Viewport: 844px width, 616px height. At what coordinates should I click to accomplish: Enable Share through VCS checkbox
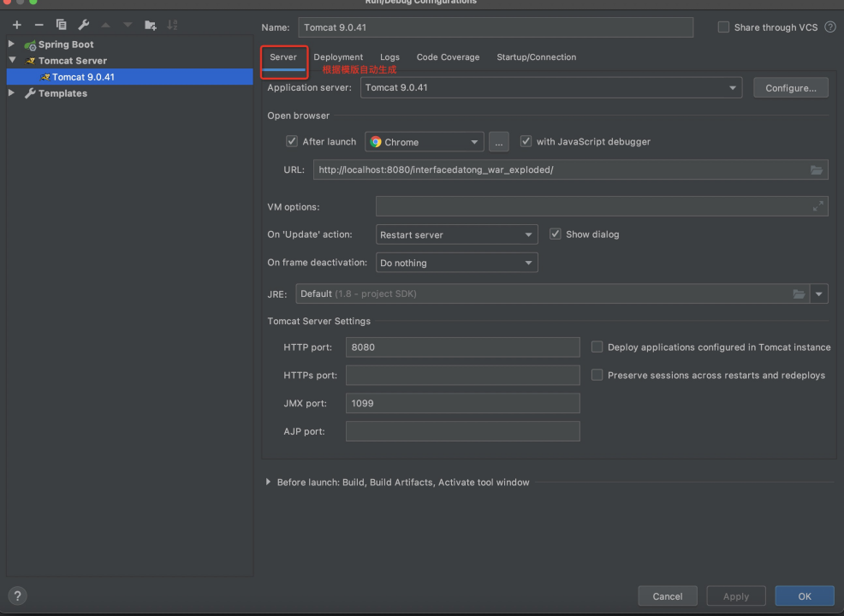tap(723, 27)
